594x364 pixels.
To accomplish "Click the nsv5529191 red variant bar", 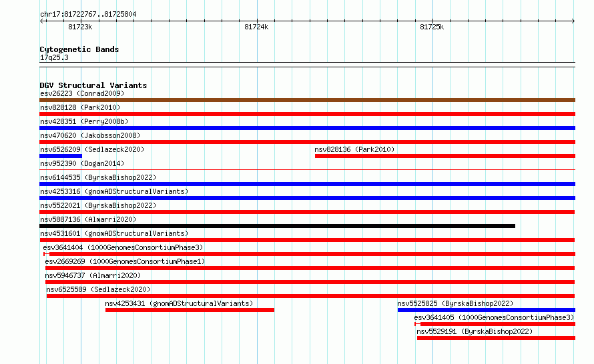I will coord(497,338).
